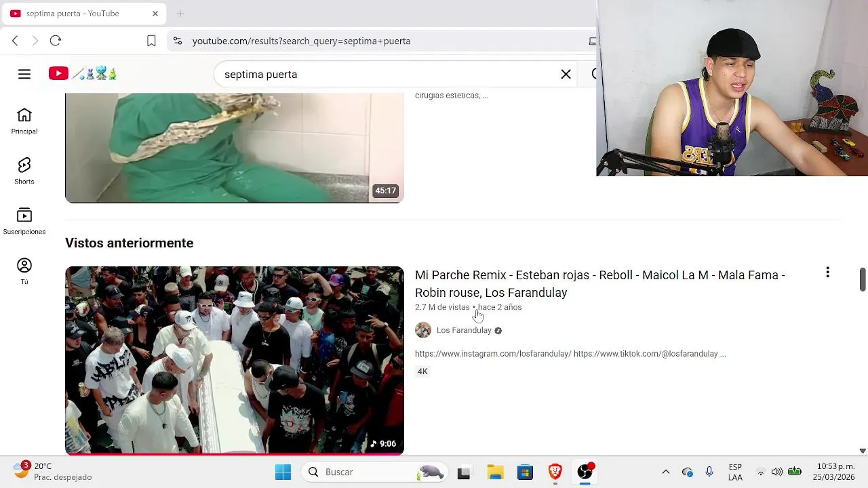This screenshot has height=488, width=868.
Task: Click the browser forward arrow
Action: [35, 41]
